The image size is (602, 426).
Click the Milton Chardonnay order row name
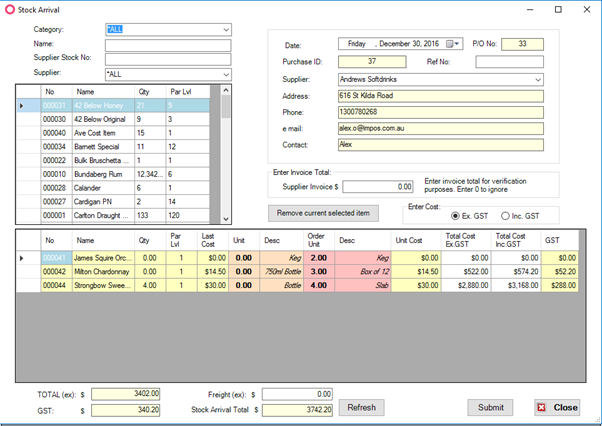pyautogui.click(x=103, y=272)
